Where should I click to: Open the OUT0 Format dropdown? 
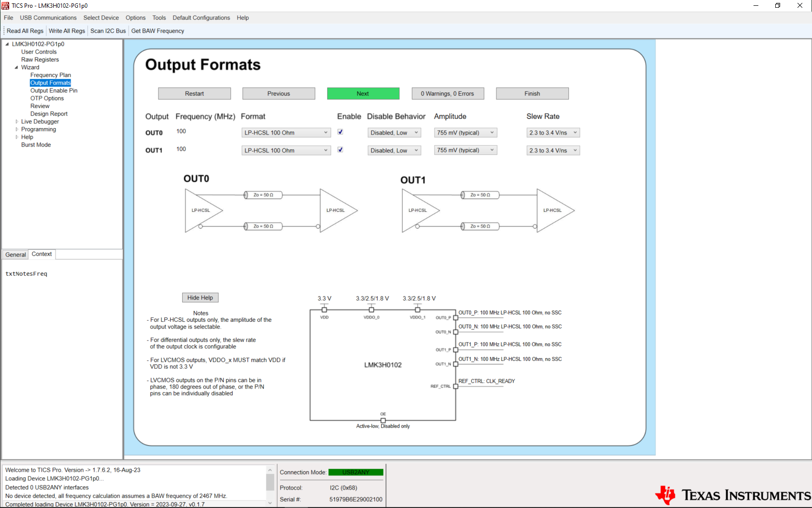pyautogui.click(x=286, y=133)
